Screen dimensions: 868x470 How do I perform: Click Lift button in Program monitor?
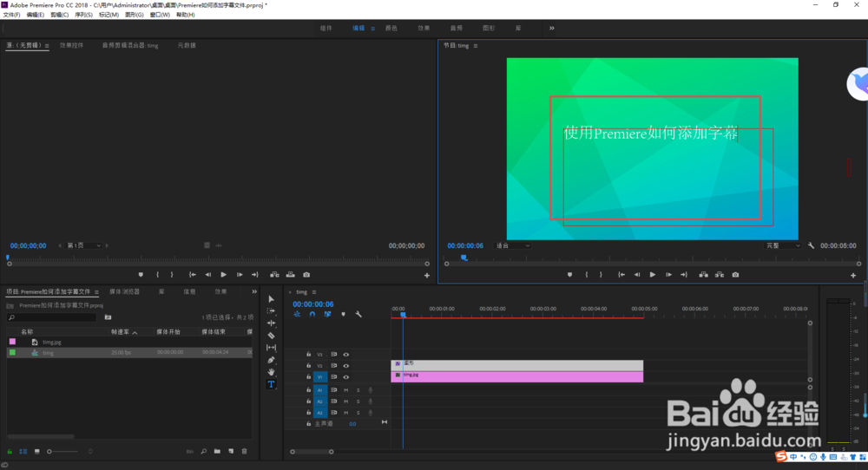[x=703, y=275]
